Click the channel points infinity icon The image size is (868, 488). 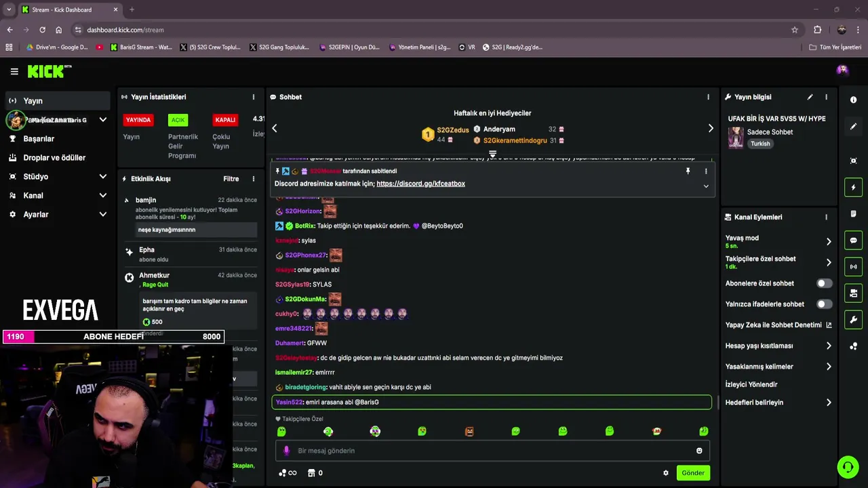[x=288, y=473]
